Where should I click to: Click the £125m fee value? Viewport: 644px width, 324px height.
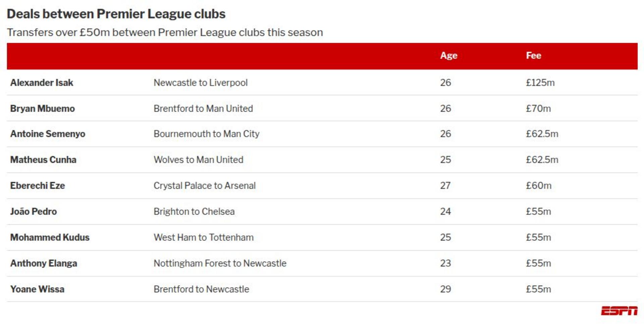[x=540, y=83]
